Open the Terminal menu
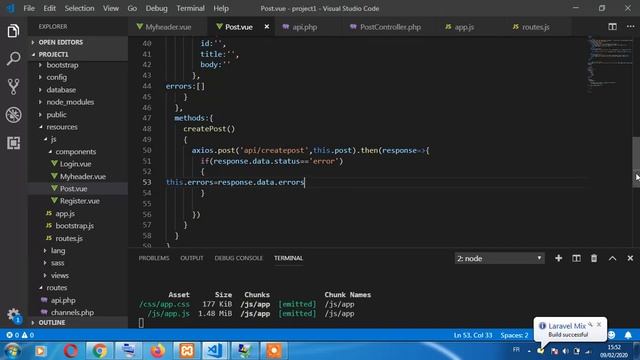This screenshot has height=360, width=640. 190,8
